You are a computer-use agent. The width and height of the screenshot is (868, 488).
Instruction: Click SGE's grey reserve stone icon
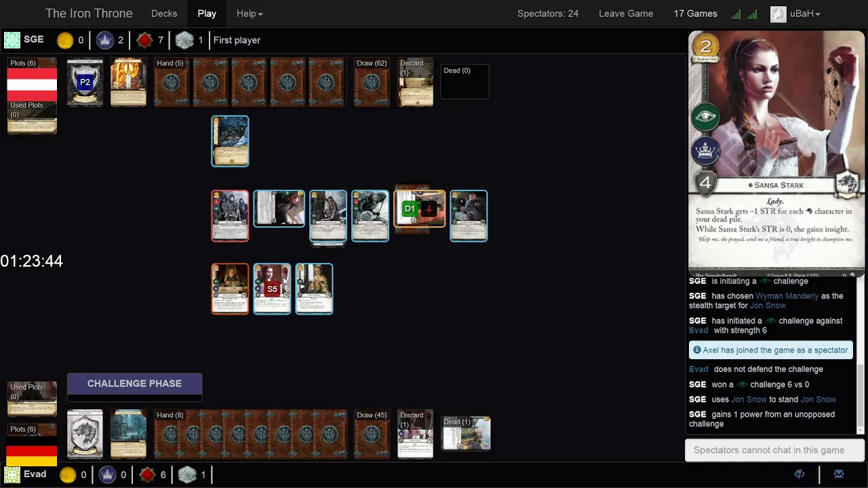pos(184,40)
